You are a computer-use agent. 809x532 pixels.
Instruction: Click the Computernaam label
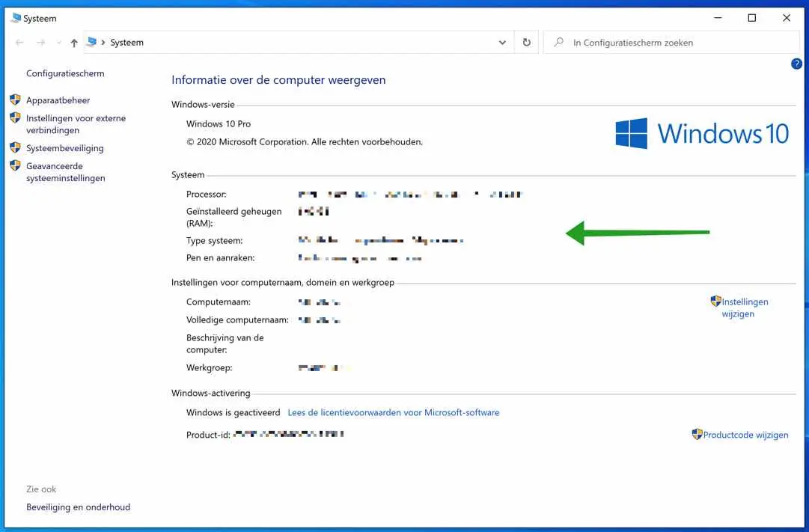[219, 302]
